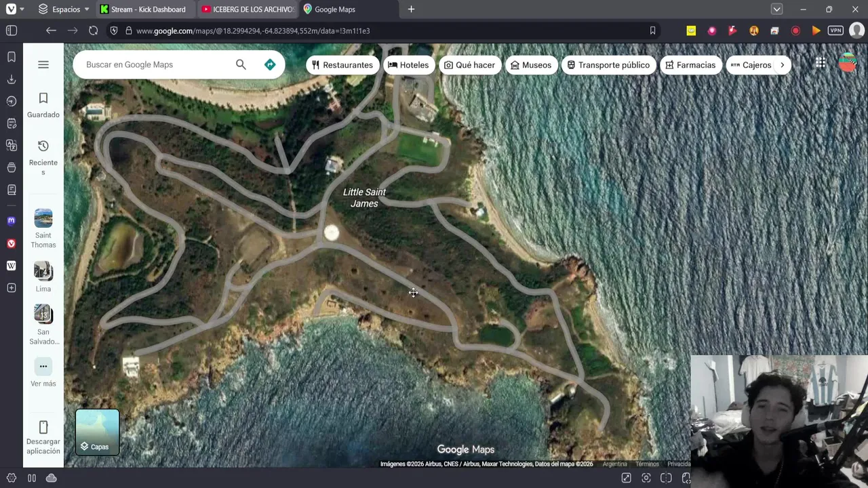This screenshot has height=488, width=868.
Task: Open the Translate side panel
Action: [x=12, y=145]
